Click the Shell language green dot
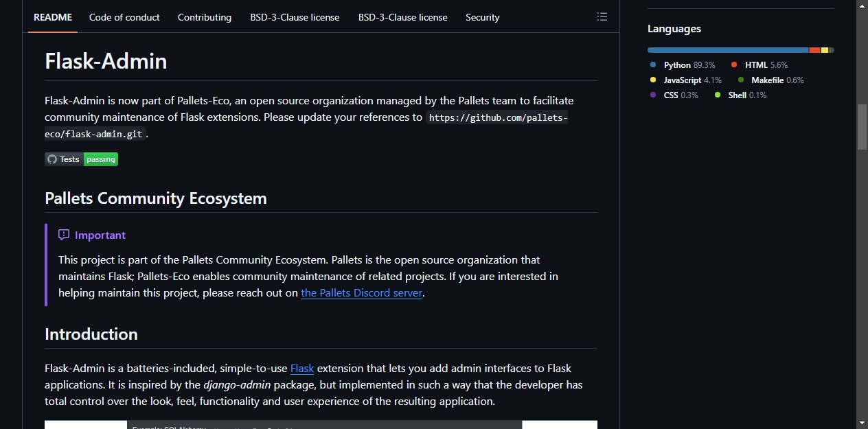 coord(718,95)
